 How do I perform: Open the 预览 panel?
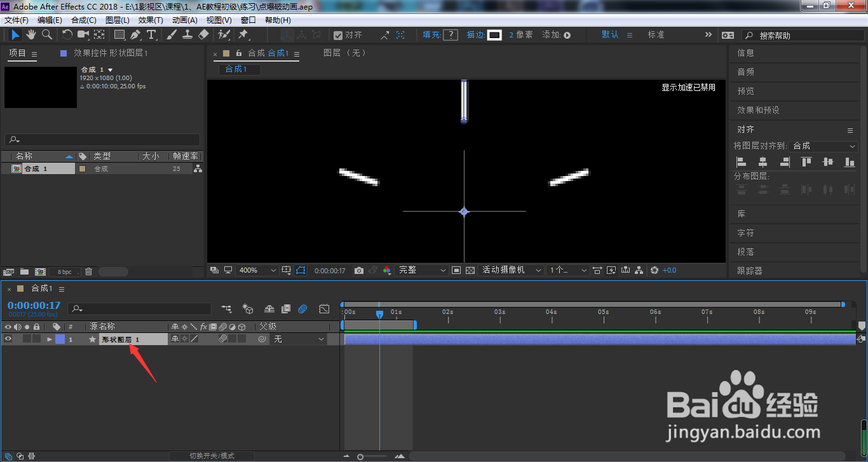point(745,91)
